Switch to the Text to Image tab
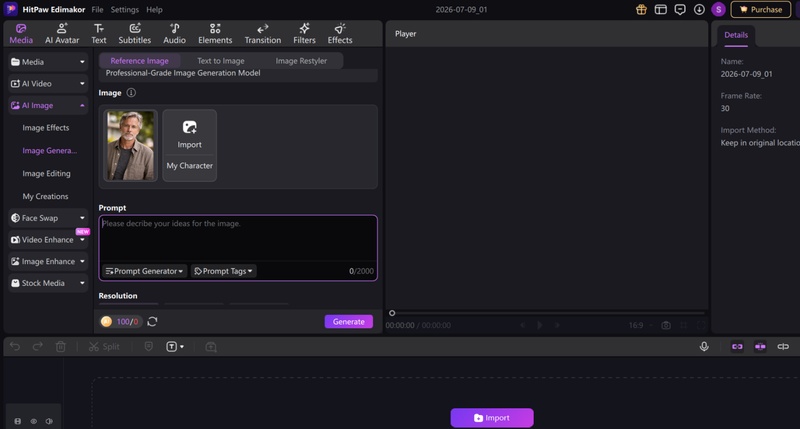The height and width of the screenshot is (429, 800). 220,61
